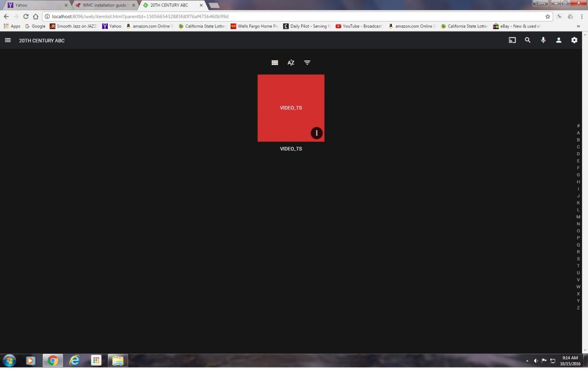Reload the page
Image resolution: width=588 pixels, height=373 pixels.
point(26,16)
